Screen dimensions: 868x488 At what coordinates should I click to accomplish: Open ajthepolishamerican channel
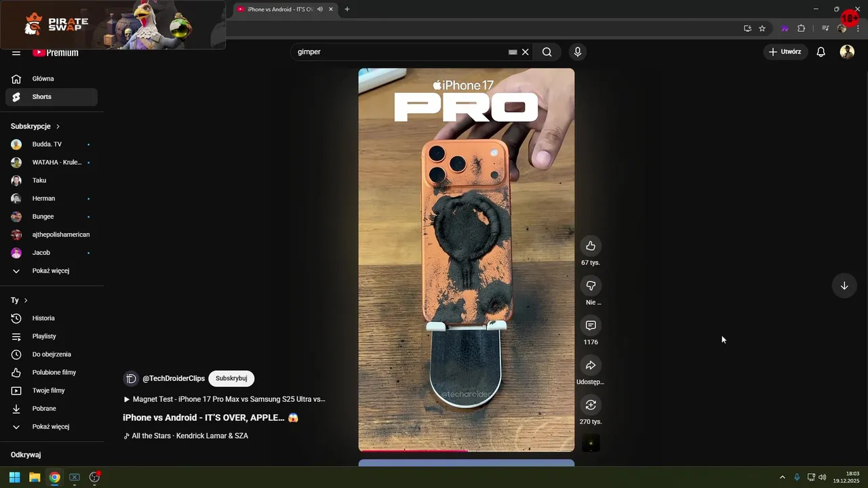pos(52,235)
